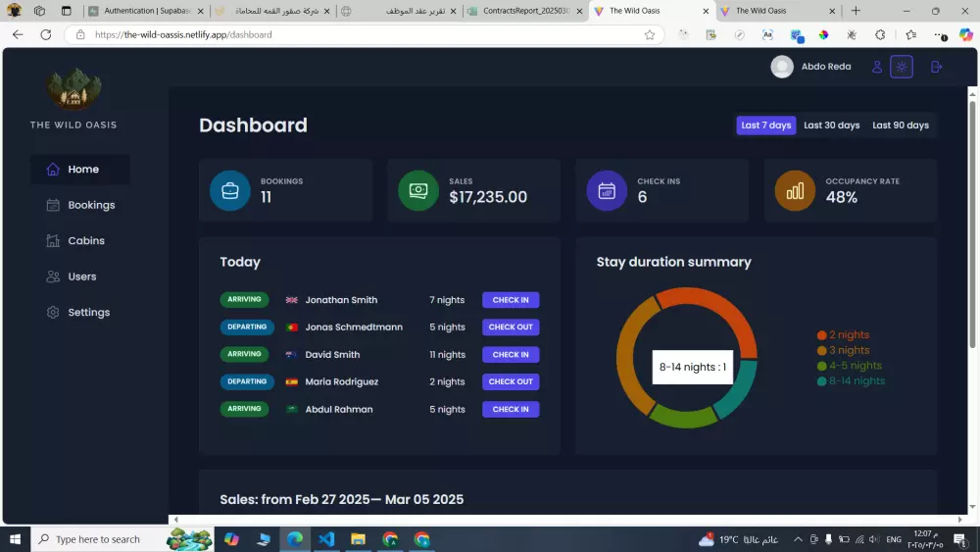Viewport: 980px width, 552px height.
Task: Open Users from the sidebar
Action: click(x=80, y=276)
